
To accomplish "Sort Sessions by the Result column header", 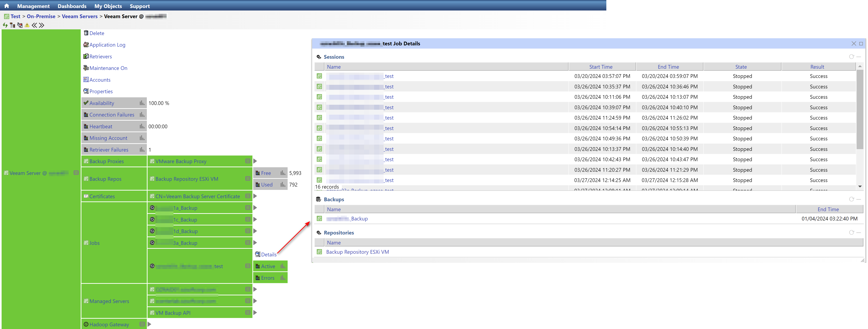I will point(818,67).
